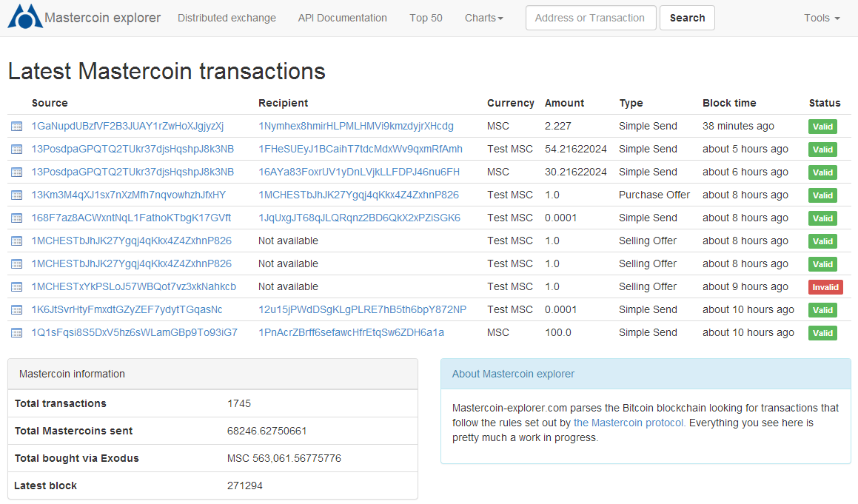
Task: Open details icon for the 54.21622024 Test MSC row
Action: (x=17, y=149)
